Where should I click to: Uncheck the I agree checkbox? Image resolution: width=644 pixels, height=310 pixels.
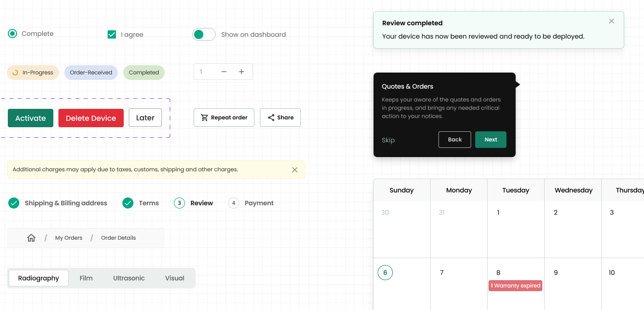click(112, 34)
